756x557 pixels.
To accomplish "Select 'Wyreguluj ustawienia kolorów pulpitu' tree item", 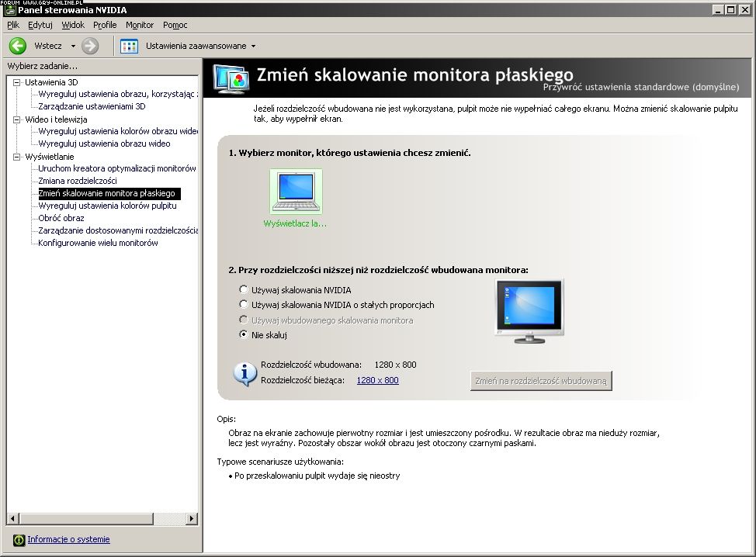I will (108, 206).
